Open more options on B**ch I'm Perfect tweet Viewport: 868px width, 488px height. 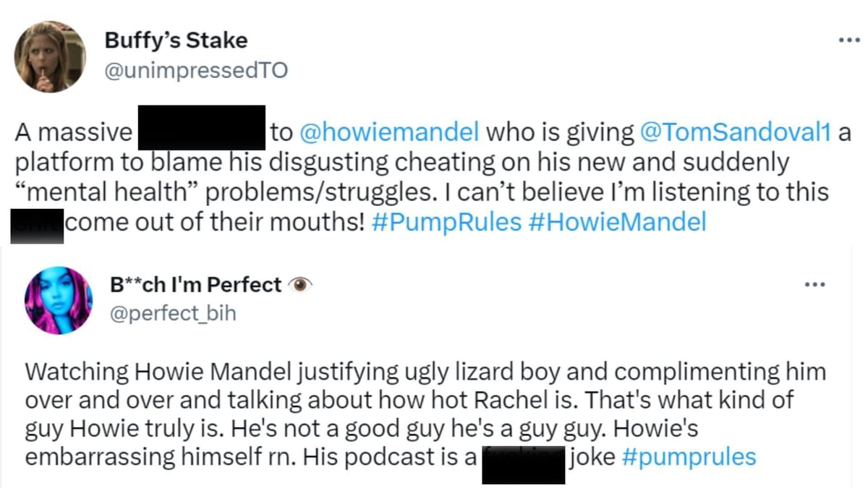click(x=815, y=284)
